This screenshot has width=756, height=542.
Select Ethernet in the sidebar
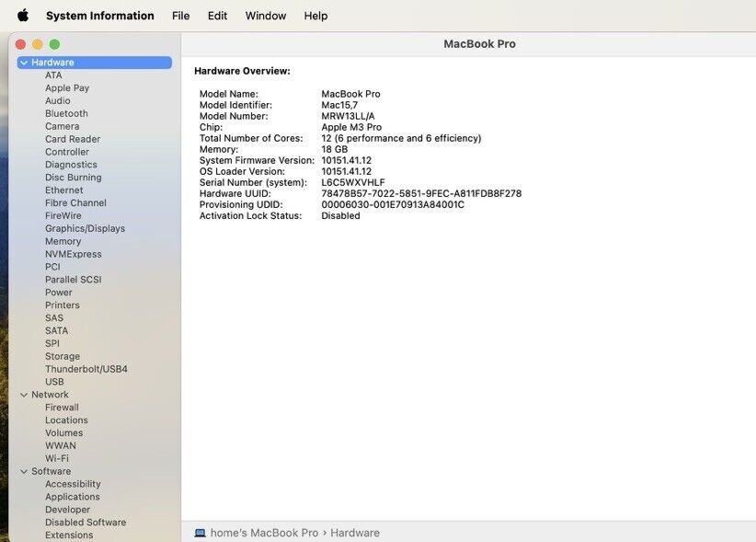(x=64, y=190)
